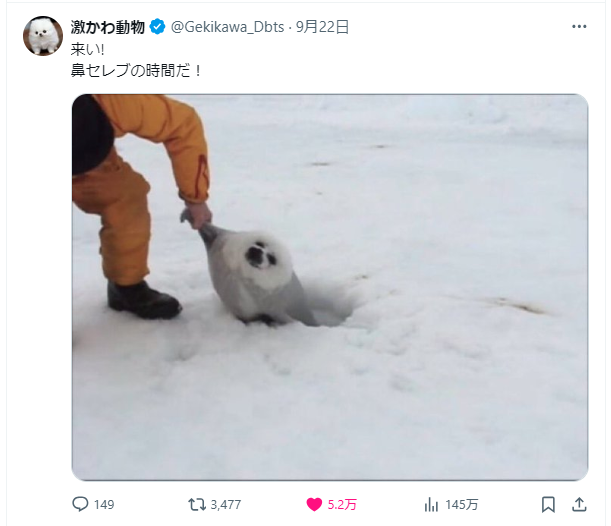Click the tweet text 鼻セレブの時間だ！
Screen dimensions: 611x526
click(136, 71)
